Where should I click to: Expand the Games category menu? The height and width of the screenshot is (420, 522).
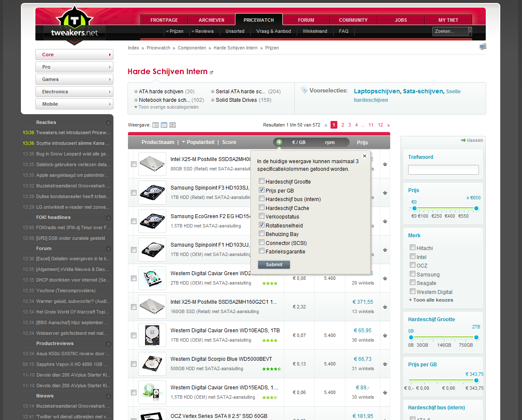pyautogui.click(x=74, y=79)
